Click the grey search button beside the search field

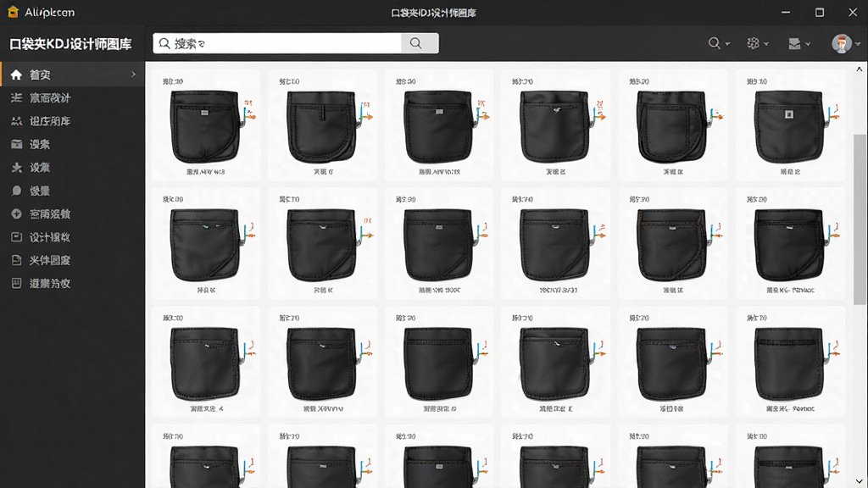point(420,43)
